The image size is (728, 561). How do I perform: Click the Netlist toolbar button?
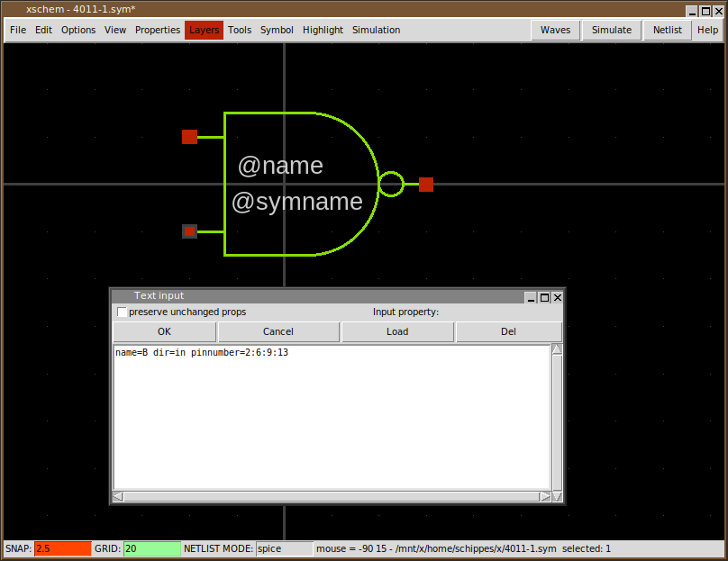click(x=668, y=30)
